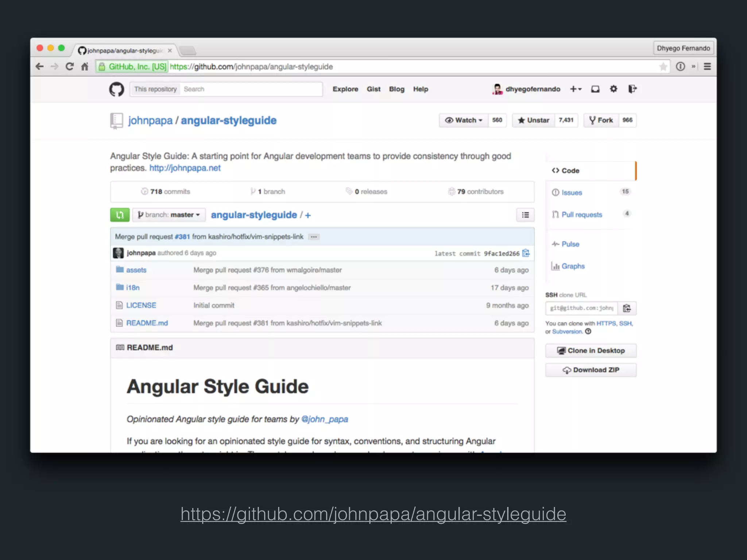
Task: Expand commit message ellipsis button
Action: click(x=313, y=237)
